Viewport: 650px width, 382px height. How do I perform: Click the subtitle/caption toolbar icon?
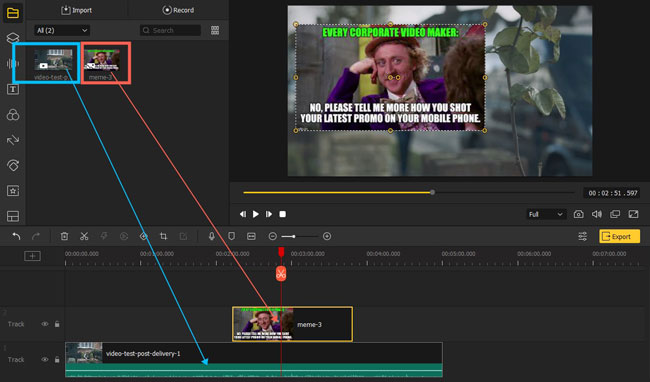tap(251, 236)
